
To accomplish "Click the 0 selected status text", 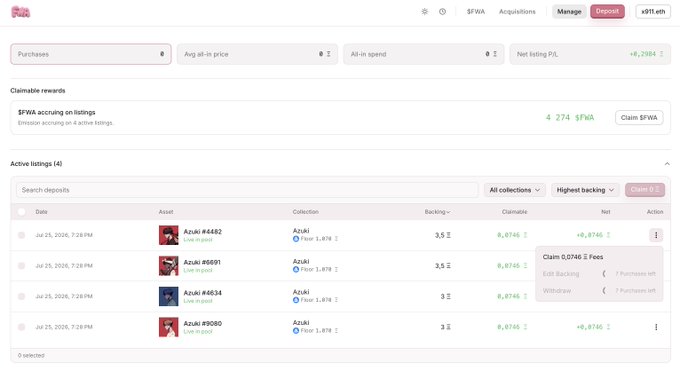I will coord(31,355).
